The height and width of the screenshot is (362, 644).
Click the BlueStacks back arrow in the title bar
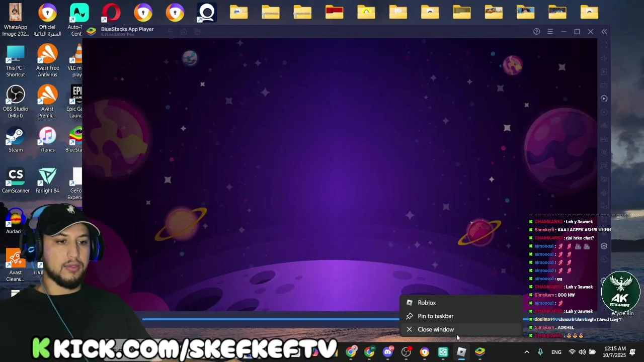click(171, 32)
